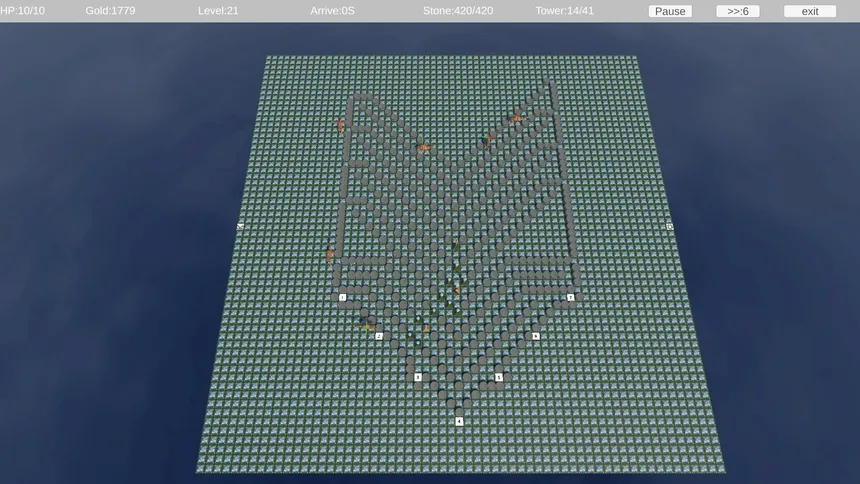
Task: Select the orange enemy near the maze's top-right
Action: point(516,117)
